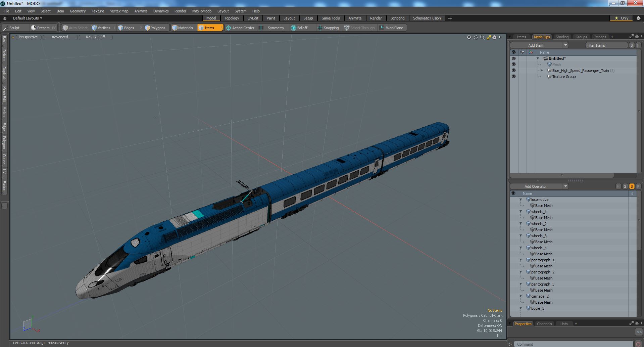Toggle visibility of Mesh item
This screenshot has width=644, height=347.
(513, 64)
